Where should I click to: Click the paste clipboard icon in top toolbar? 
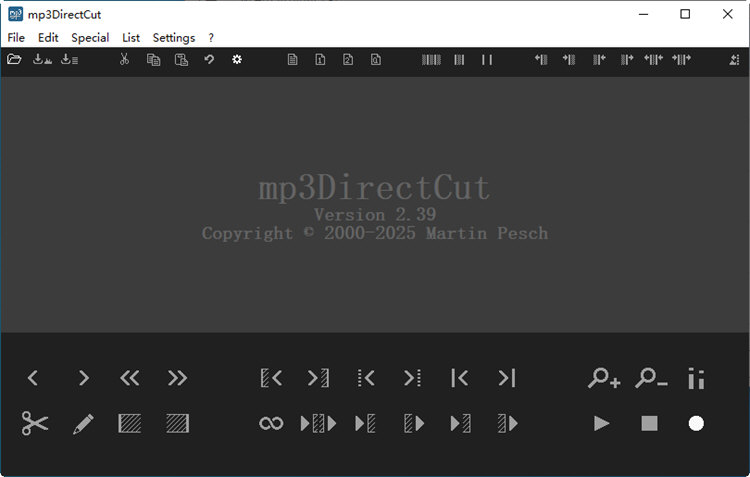(181, 59)
